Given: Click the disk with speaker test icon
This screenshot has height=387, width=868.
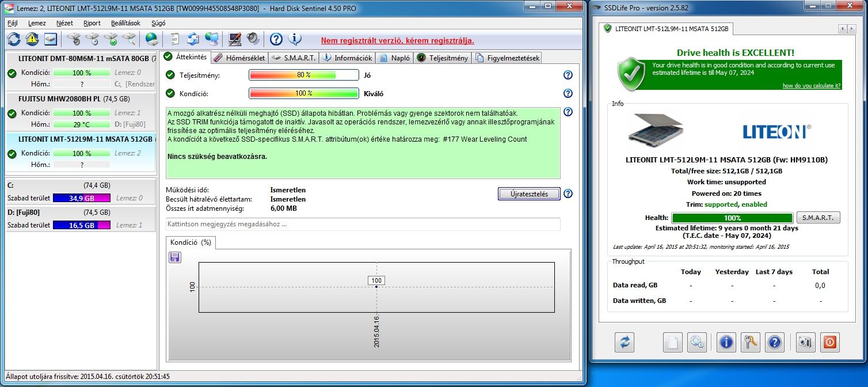Looking at the screenshot, I should point(74,39).
